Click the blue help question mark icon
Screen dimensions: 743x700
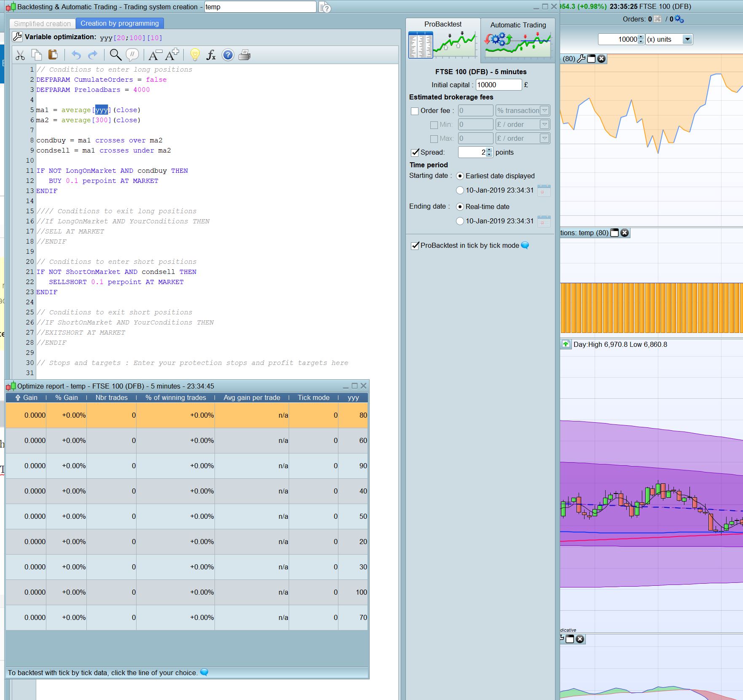click(x=228, y=55)
